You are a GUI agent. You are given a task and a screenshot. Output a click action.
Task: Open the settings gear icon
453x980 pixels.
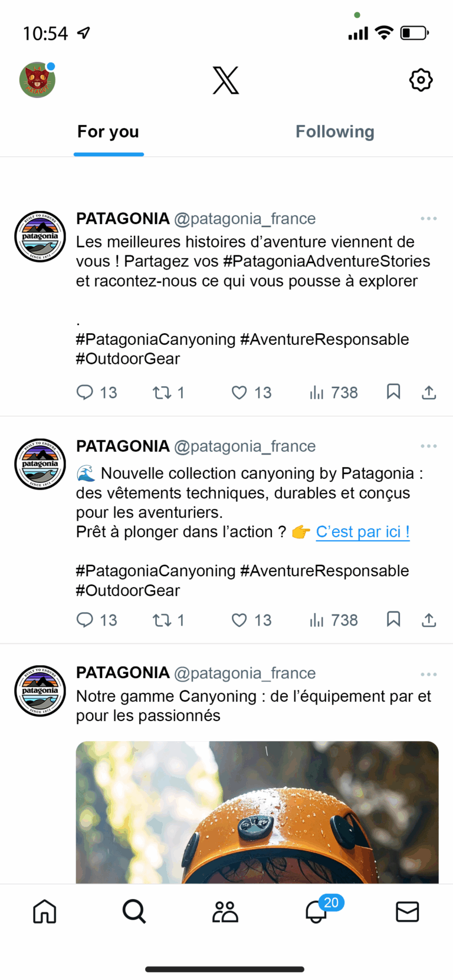coord(421,80)
